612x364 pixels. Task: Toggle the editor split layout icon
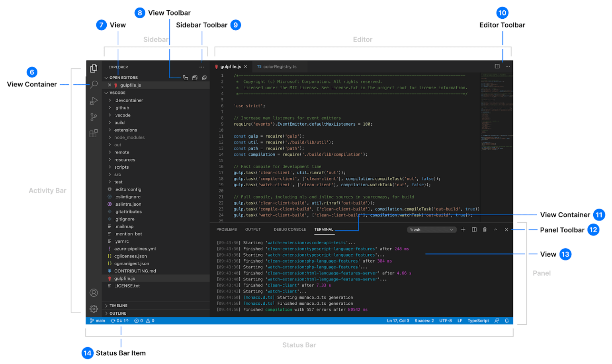pos(497,66)
